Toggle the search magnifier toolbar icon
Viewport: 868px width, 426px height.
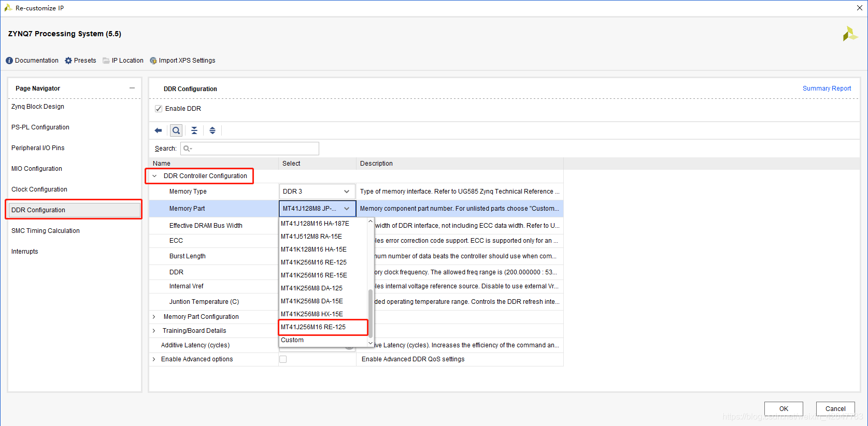[x=176, y=130]
